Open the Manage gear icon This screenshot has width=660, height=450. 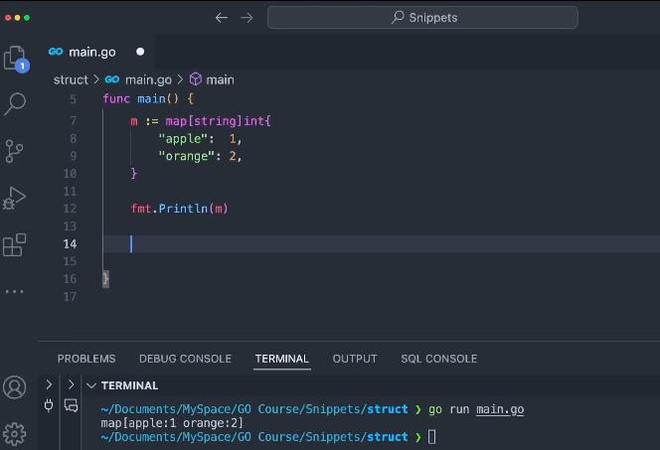click(14, 434)
